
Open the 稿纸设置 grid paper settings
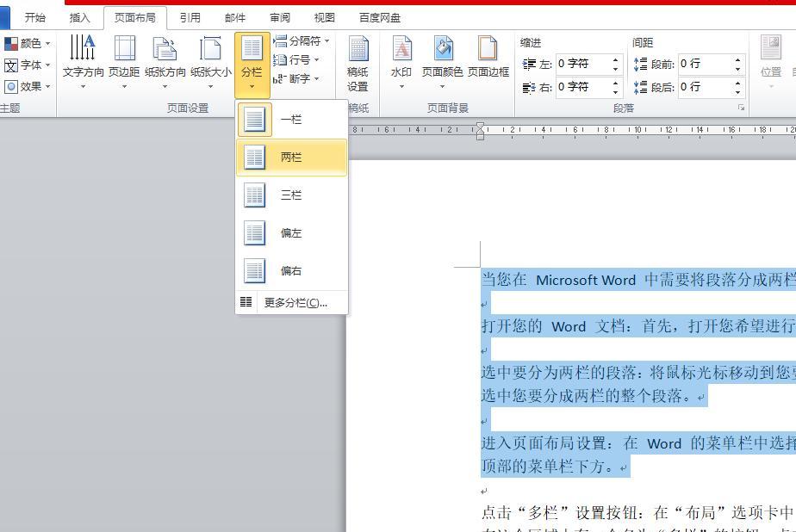(358, 60)
